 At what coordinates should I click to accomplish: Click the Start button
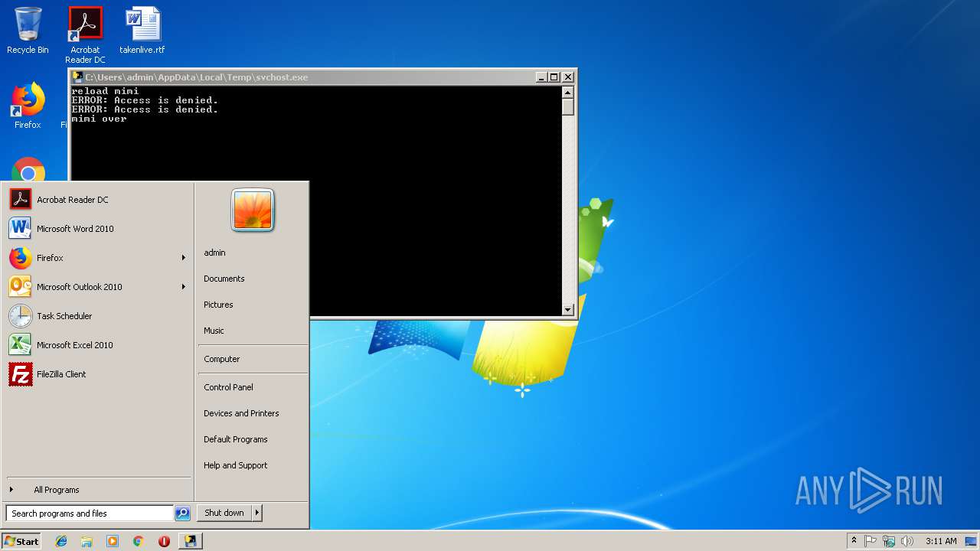[21, 541]
